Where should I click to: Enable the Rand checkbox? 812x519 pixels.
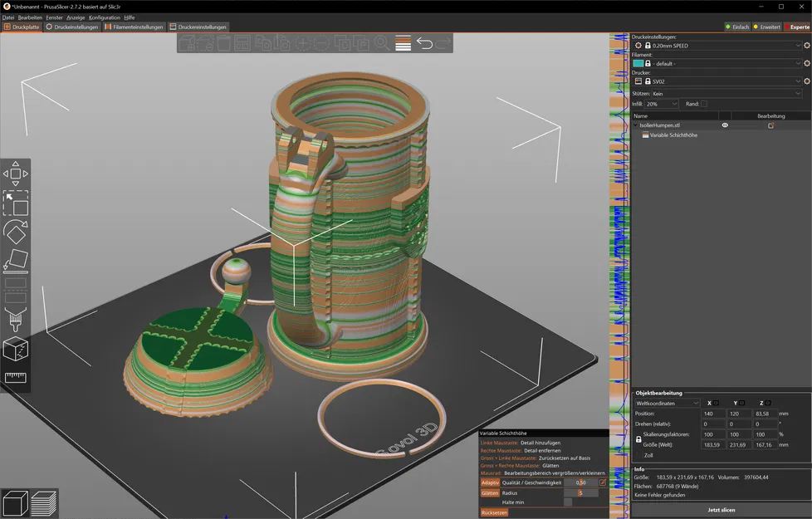(x=704, y=104)
